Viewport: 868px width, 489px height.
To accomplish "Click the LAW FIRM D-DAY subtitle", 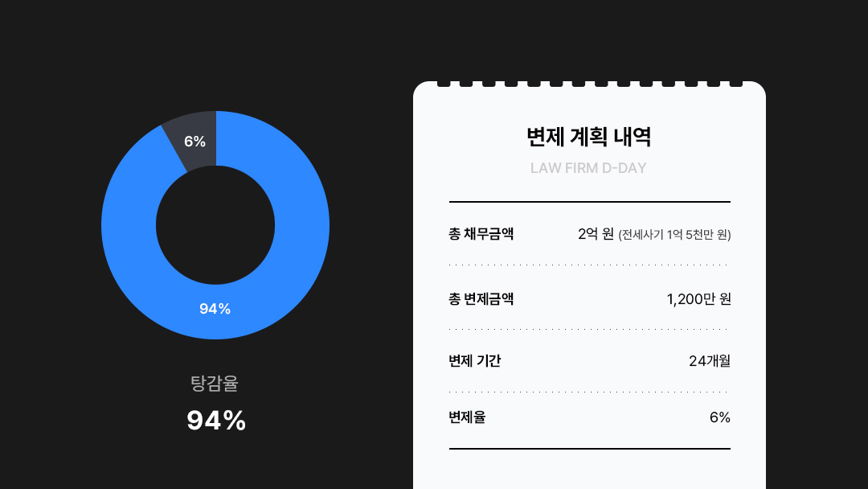I will point(588,168).
